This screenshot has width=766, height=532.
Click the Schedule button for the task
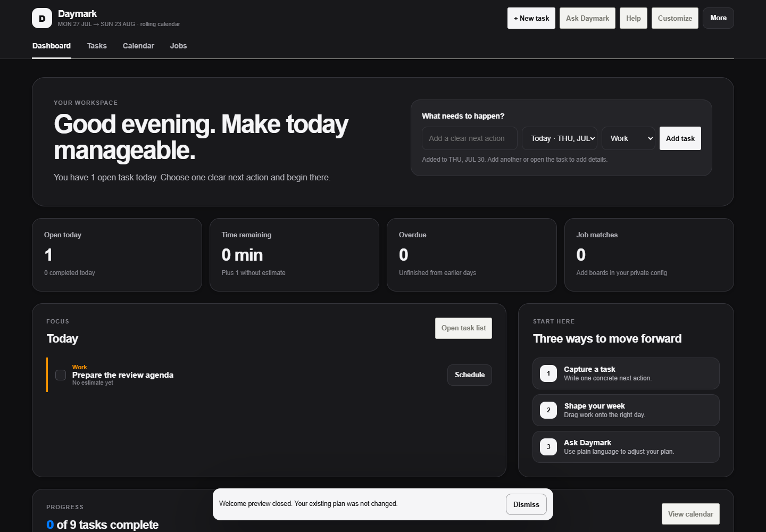pos(470,375)
